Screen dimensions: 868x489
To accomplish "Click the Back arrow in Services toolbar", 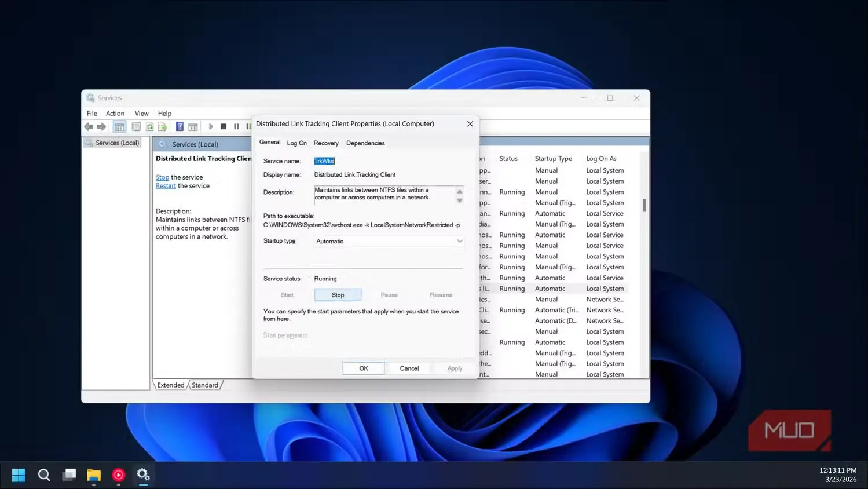I will 89,127.
